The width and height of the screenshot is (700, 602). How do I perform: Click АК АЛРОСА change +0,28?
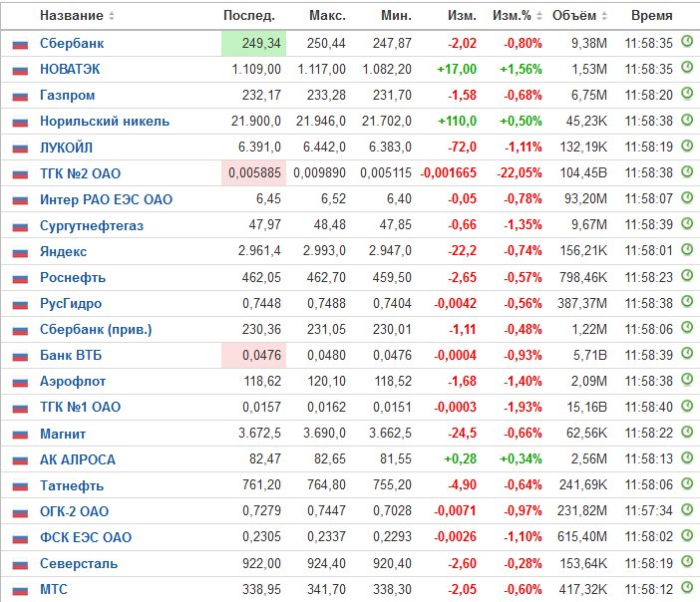(461, 459)
